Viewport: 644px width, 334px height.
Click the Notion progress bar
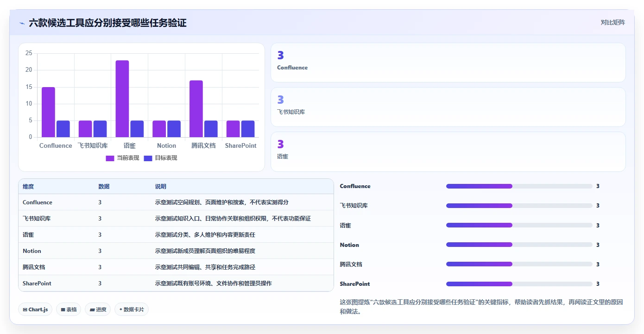click(519, 245)
